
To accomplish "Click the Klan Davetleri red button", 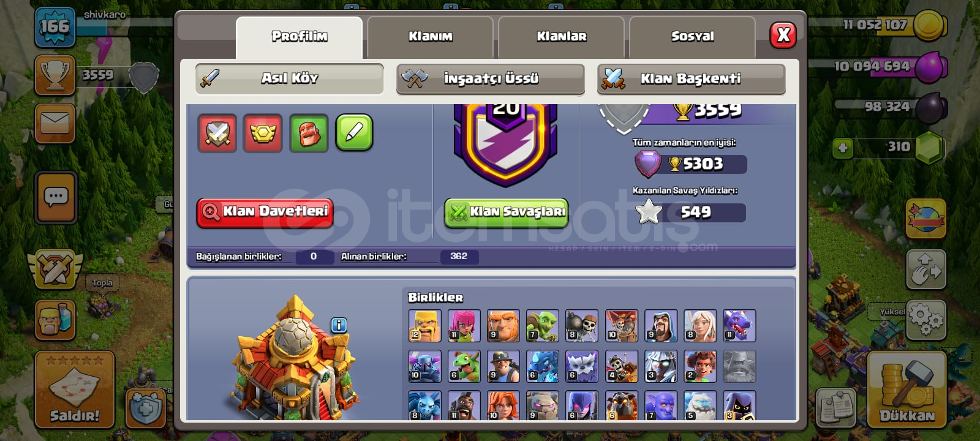I will (265, 212).
